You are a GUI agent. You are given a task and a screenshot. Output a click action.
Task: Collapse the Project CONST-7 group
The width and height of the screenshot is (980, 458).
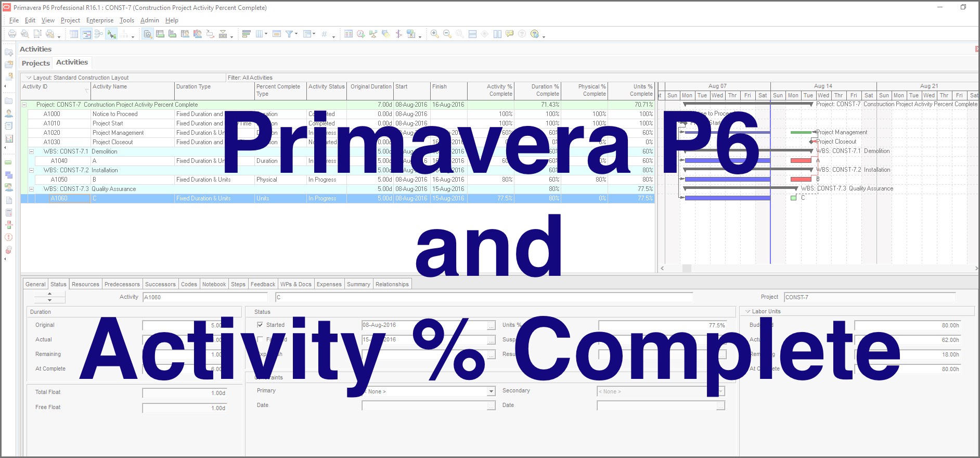click(x=24, y=105)
